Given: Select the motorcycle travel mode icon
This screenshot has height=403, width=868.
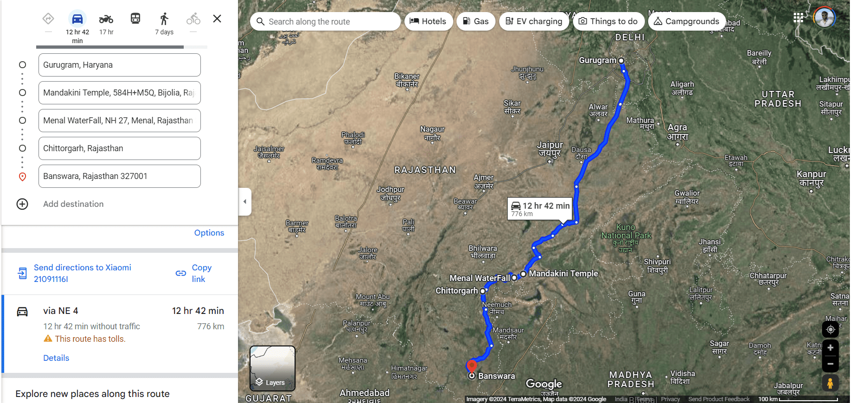Looking at the screenshot, I should pos(106,19).
